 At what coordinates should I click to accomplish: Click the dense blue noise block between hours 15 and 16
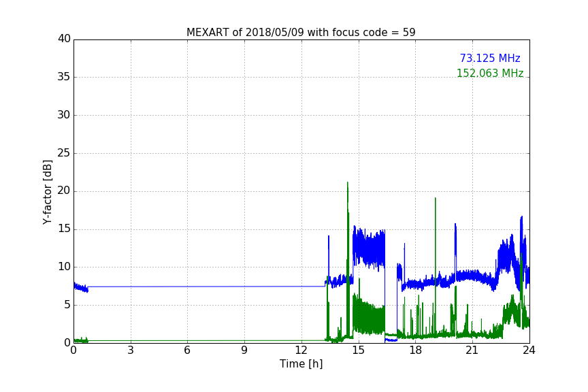369,248
